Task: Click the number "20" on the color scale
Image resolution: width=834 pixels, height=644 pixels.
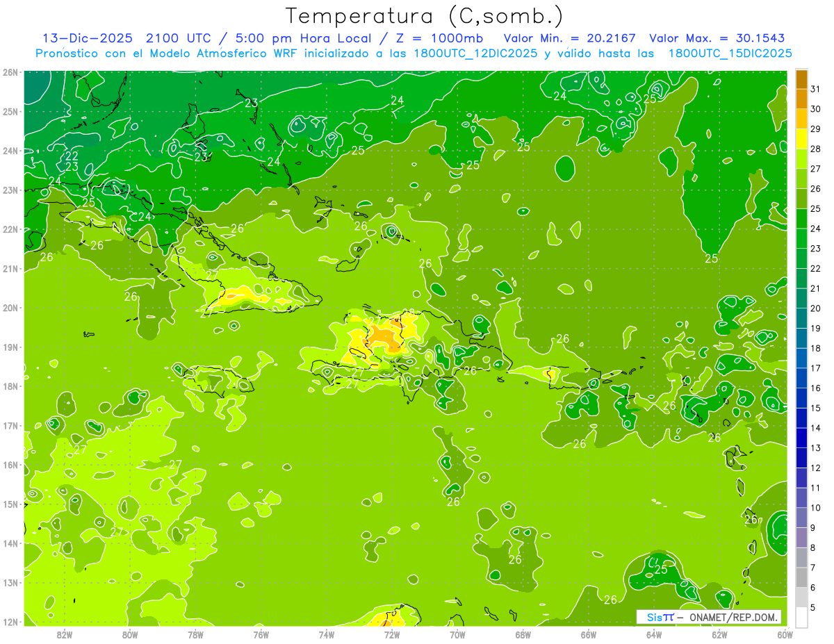Action: point(815,308)
